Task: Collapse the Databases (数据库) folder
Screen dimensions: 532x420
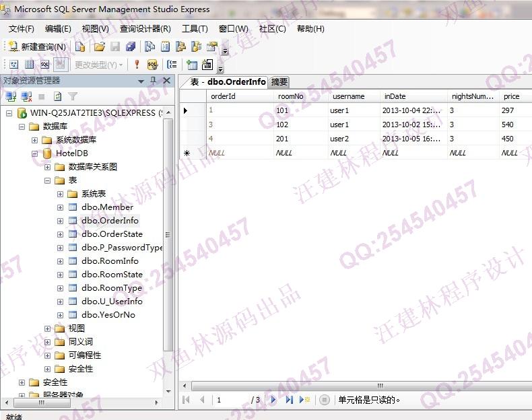Action: pos(22,127)
